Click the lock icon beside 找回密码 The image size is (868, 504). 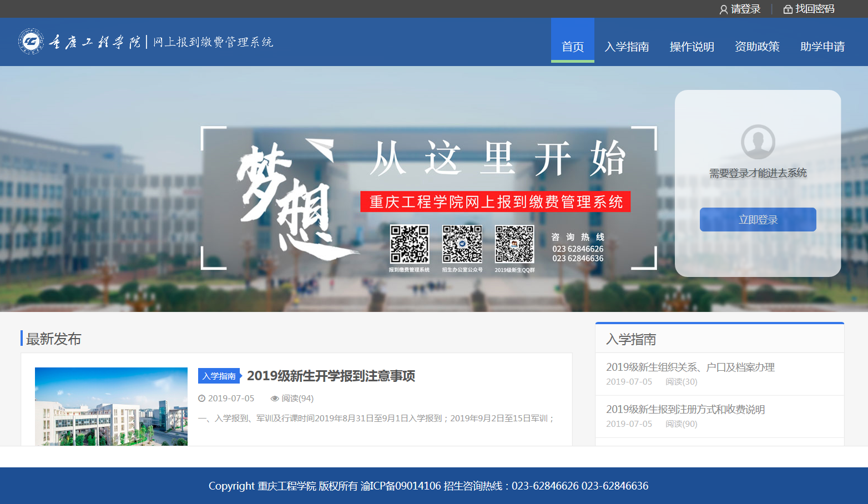(788, 9)
